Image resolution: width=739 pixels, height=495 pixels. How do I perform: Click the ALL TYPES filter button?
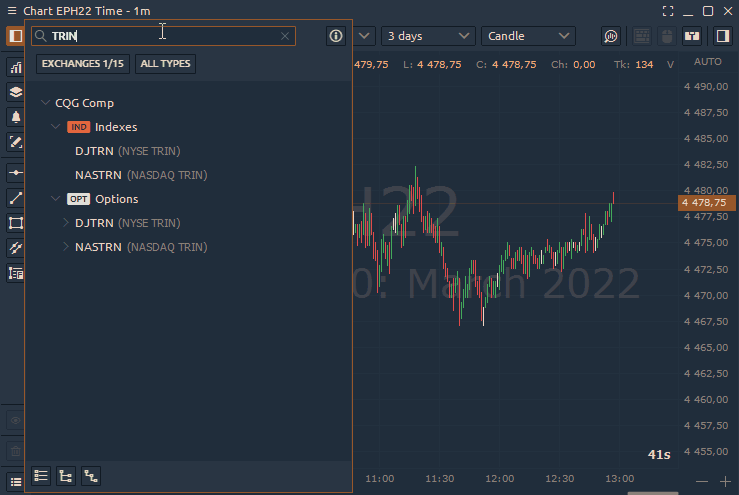(165, 64)
